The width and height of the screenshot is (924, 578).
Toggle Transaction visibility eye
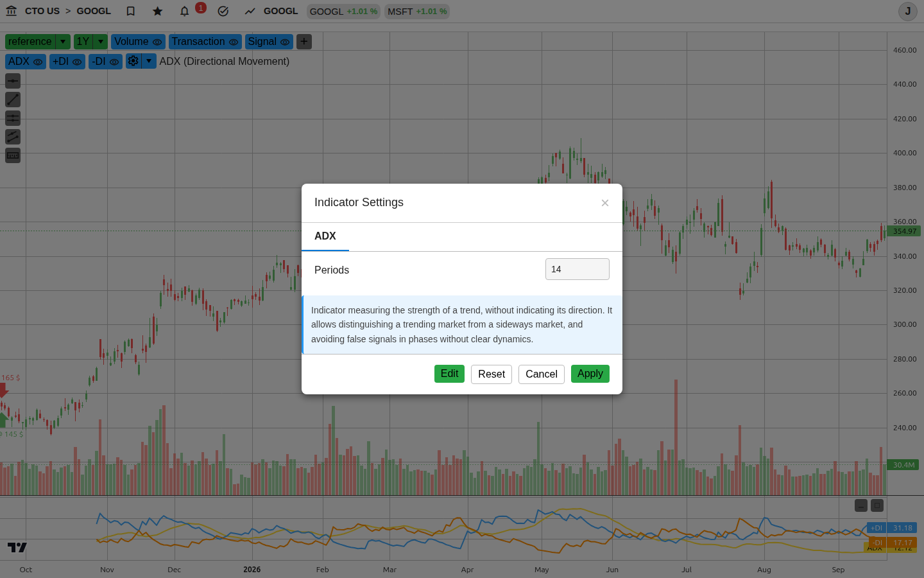click(x=234, y=42)
